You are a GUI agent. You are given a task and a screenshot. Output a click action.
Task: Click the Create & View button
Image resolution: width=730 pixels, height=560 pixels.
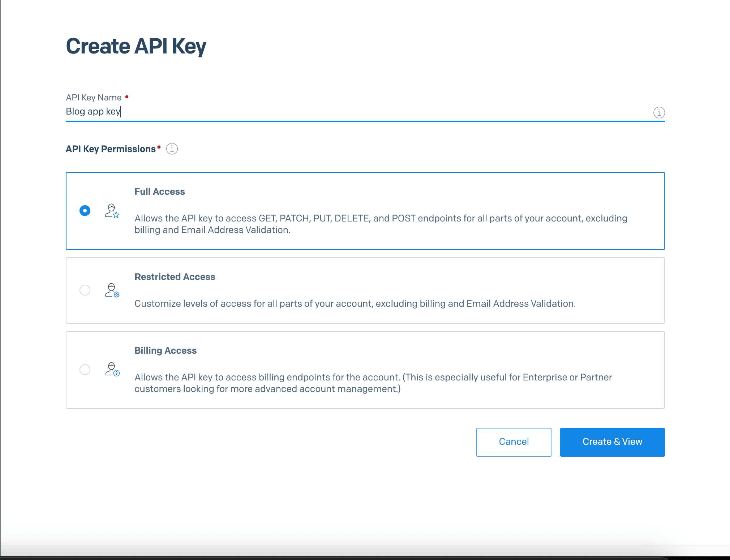[612, 441]
